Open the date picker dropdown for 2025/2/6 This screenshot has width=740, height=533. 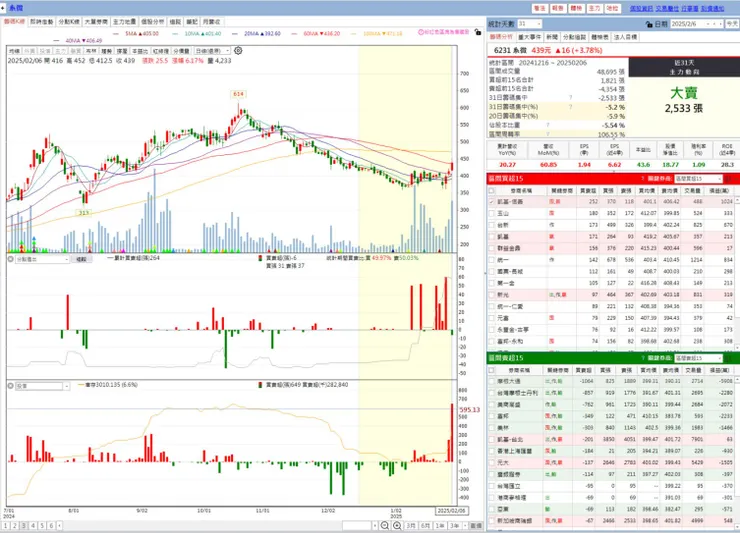tap(707, 24)
